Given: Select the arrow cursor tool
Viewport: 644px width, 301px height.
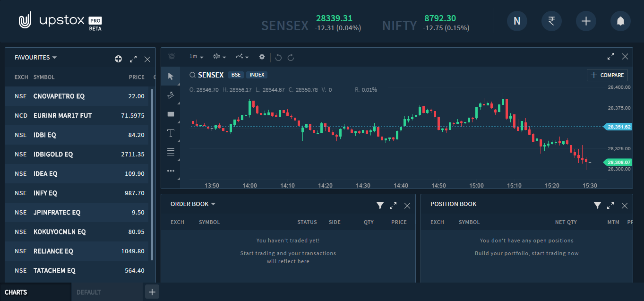Looking at the screenshot, I should pos(171,77).
